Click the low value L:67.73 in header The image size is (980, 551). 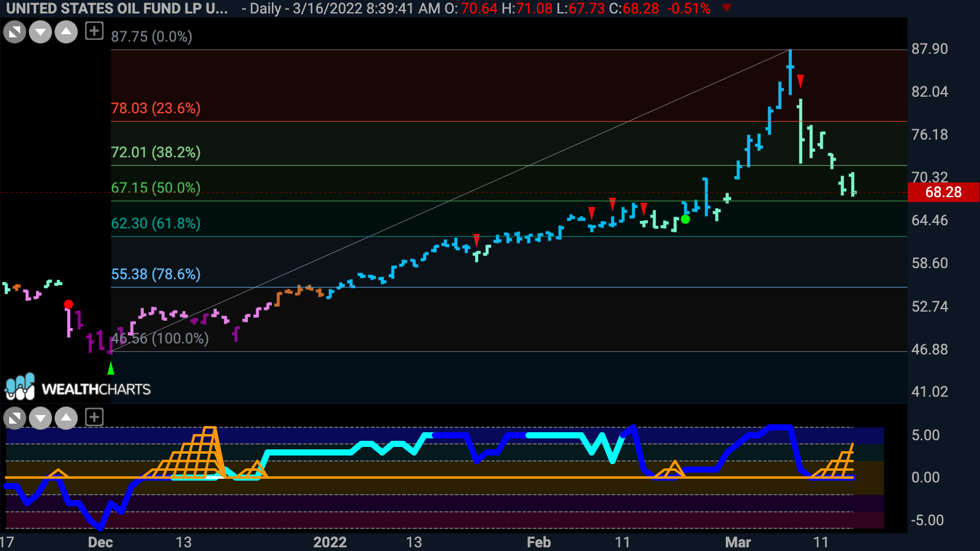coord(580,9)
